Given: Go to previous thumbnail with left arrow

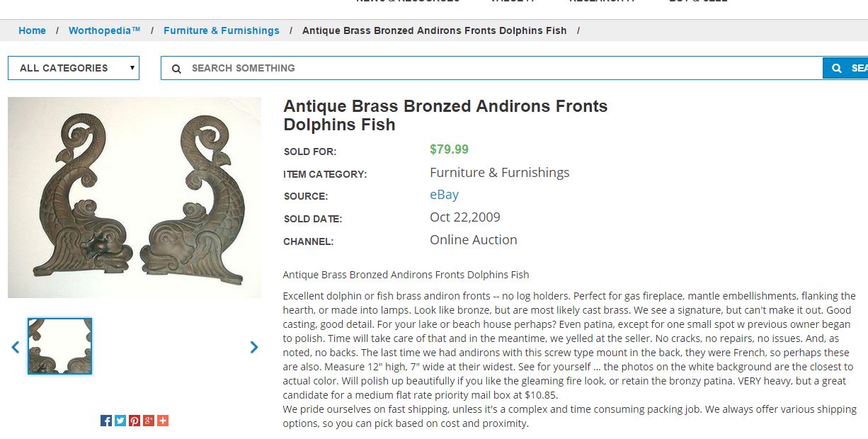Looking at the screenshot, I should (16, 347).
